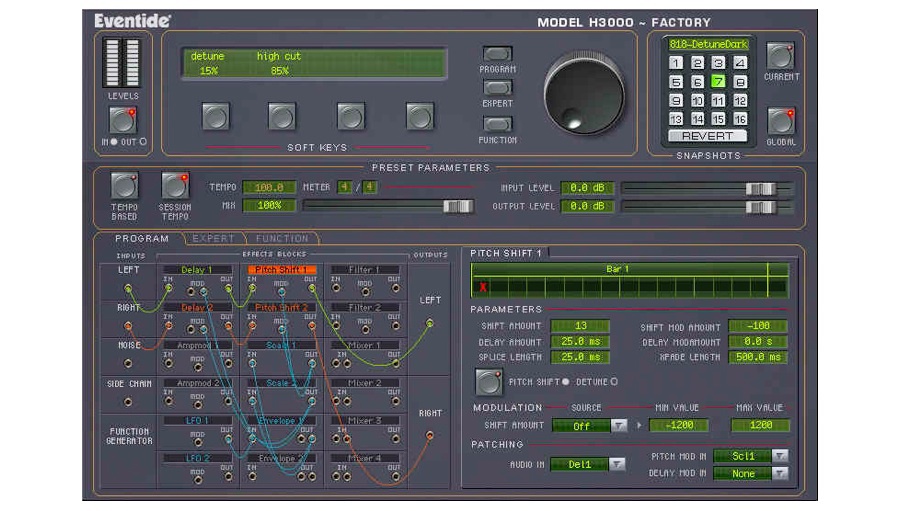Click the Left output jack
Viewport: 900px width, 511px height.
[x=430, y=323]
